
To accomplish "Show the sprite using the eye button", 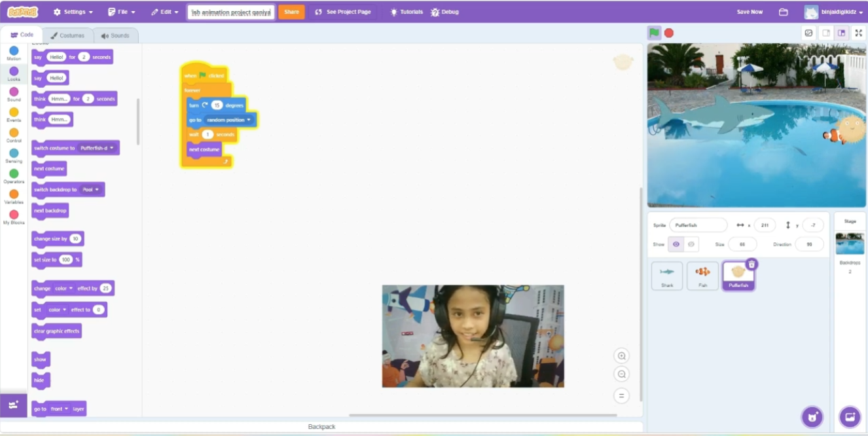I will tap(676, 244).
